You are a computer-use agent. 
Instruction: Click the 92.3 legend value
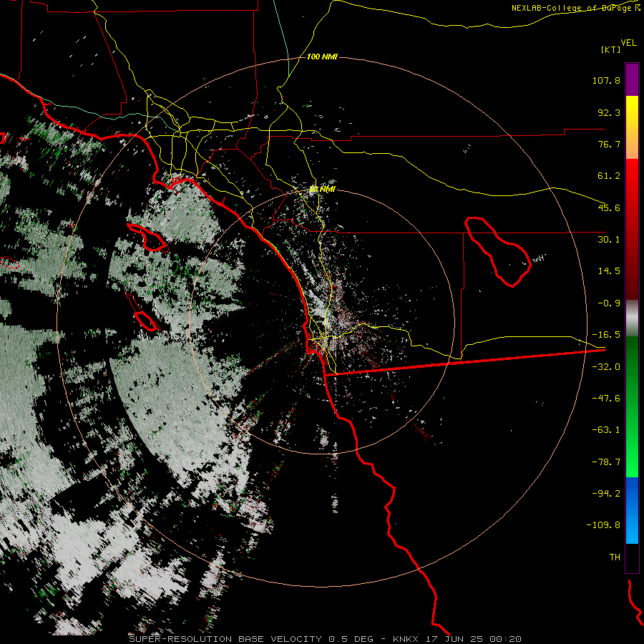(x=609, y=112)
